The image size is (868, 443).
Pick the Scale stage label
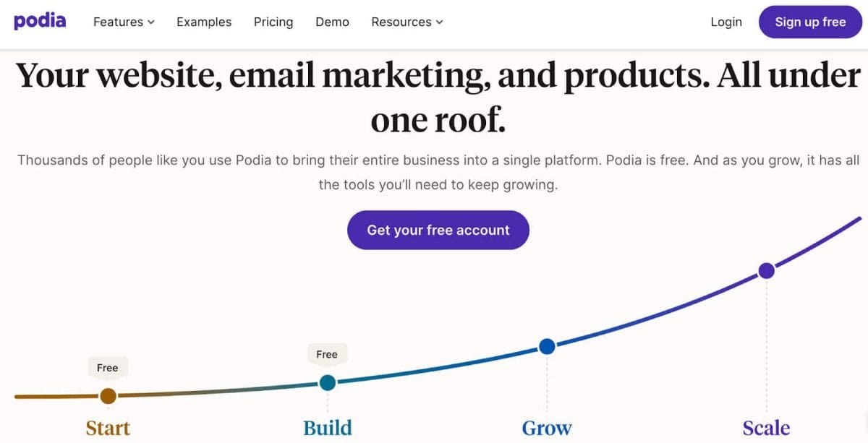pos(766,428)
